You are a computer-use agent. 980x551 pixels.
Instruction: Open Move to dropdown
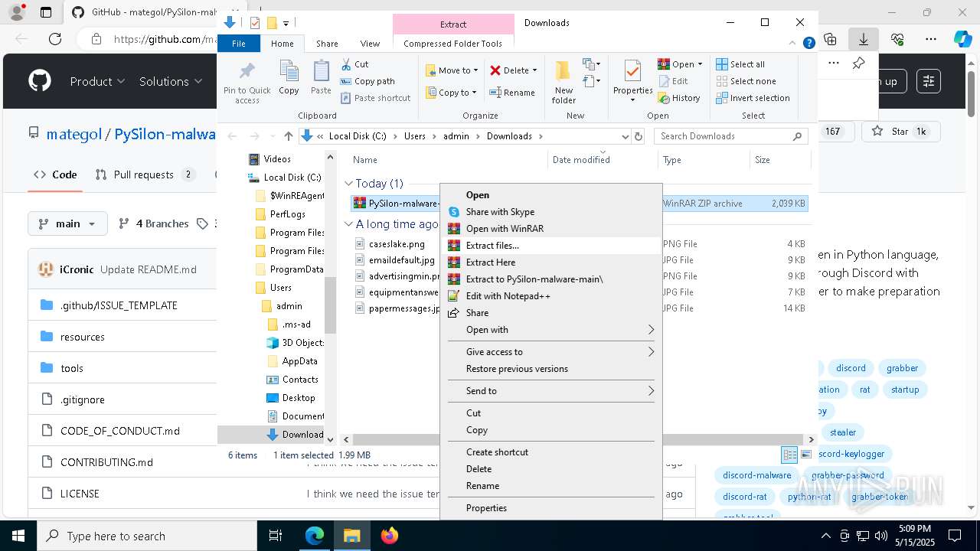click(x=452, y=70)
